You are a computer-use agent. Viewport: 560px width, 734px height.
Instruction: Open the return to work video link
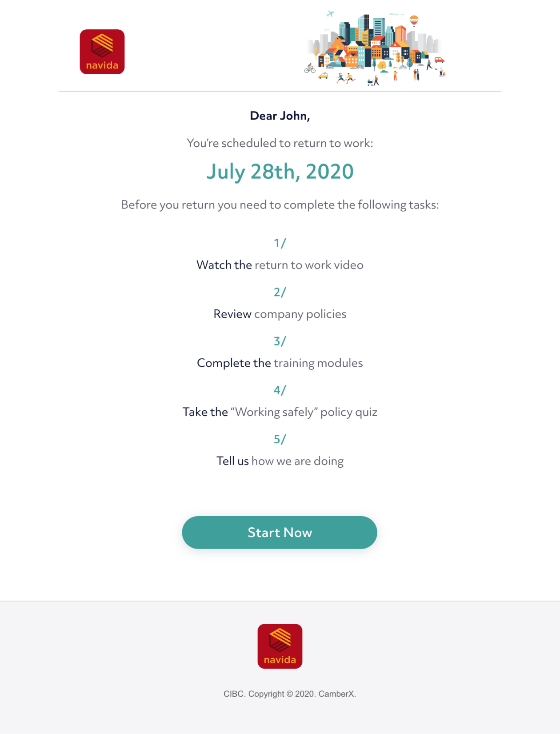309,265
